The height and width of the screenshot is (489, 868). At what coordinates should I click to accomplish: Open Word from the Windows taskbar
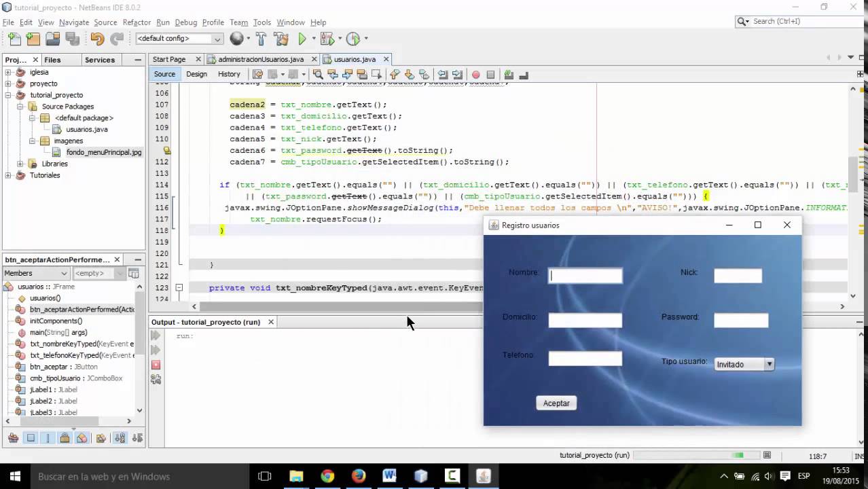pyautogui.click(x=389, y=476)
